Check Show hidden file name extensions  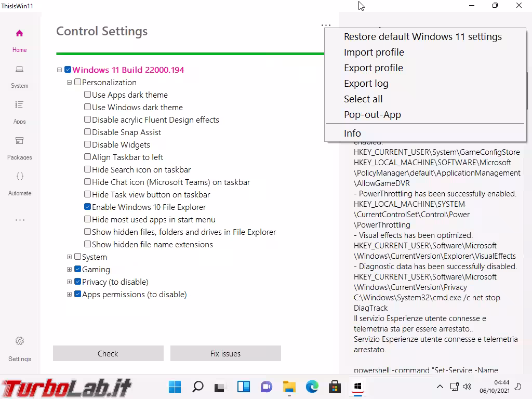87,244
